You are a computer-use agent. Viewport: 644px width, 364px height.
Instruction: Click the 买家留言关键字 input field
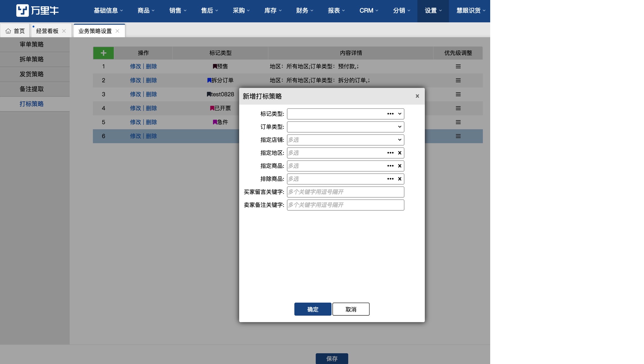(x=345, y=192)
